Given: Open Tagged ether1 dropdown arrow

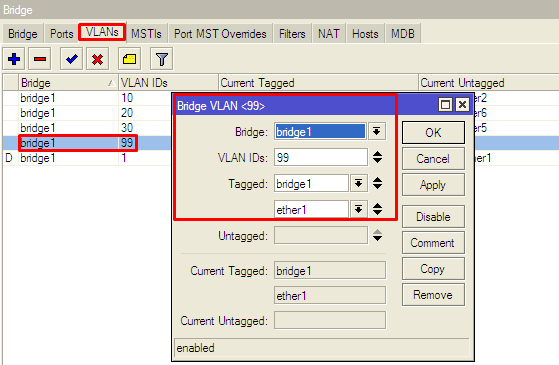Looking at the screenshot, I should click(359, 209).
